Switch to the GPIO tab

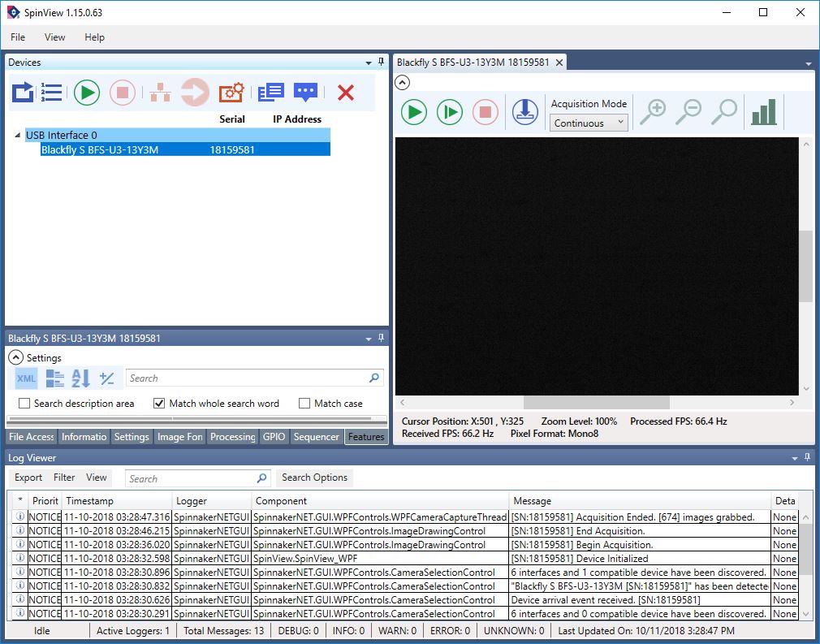coord(274,437)
